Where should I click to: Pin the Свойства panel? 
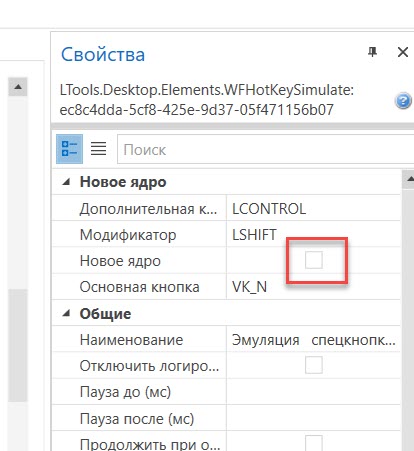tap(372, 52)
